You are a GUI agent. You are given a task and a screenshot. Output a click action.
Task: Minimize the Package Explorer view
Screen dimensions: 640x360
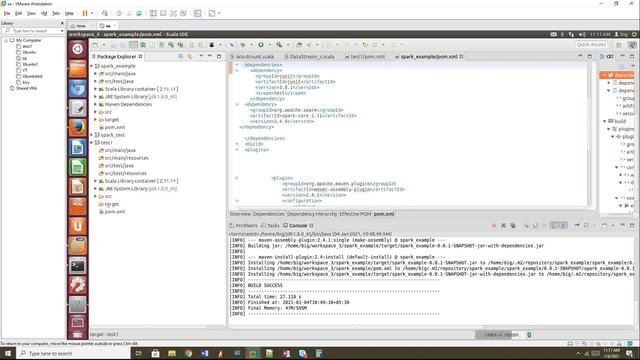click(210, 56)
